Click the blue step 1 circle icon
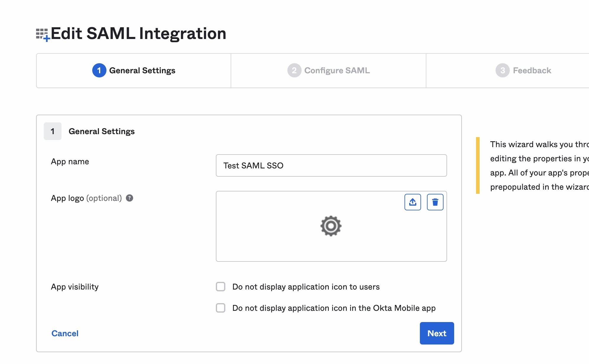The height and width of the screenshot is (364, 589). click(99, 71)
